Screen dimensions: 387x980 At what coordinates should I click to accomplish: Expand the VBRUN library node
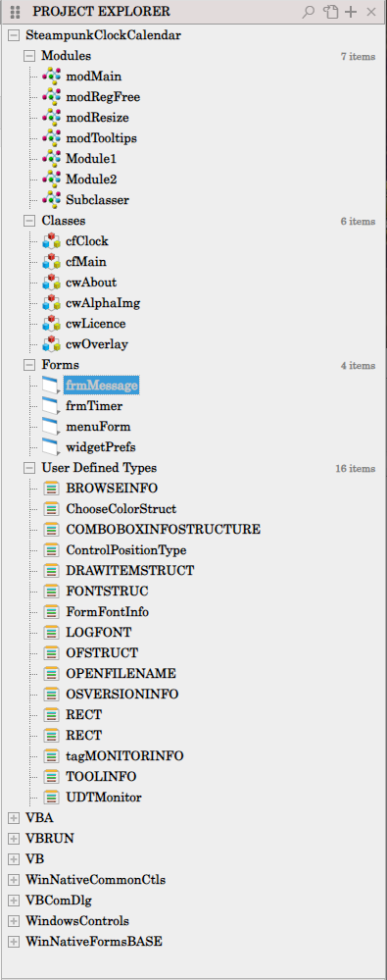[13, 839]
